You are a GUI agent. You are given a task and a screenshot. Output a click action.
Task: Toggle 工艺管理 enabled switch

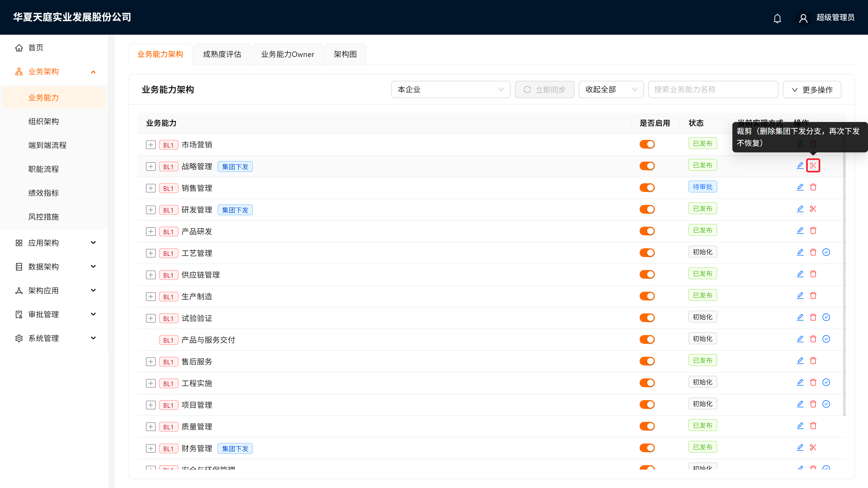click(647, 253)
